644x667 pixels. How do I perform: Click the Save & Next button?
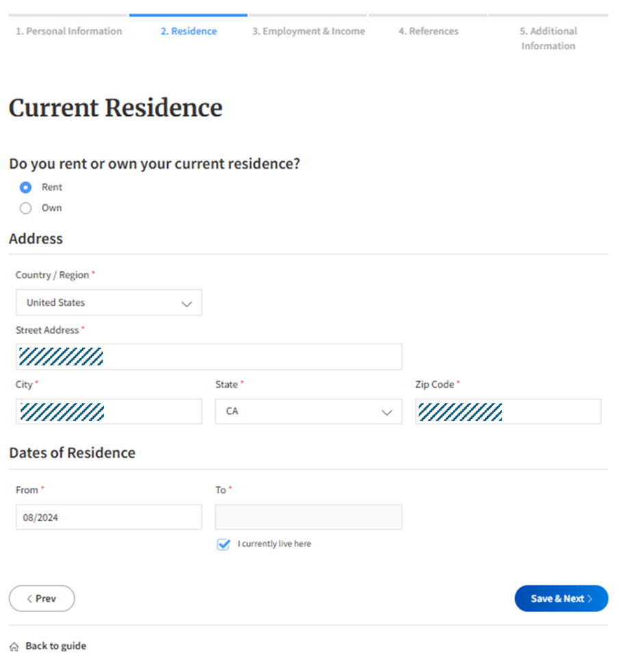coord(561,598)
